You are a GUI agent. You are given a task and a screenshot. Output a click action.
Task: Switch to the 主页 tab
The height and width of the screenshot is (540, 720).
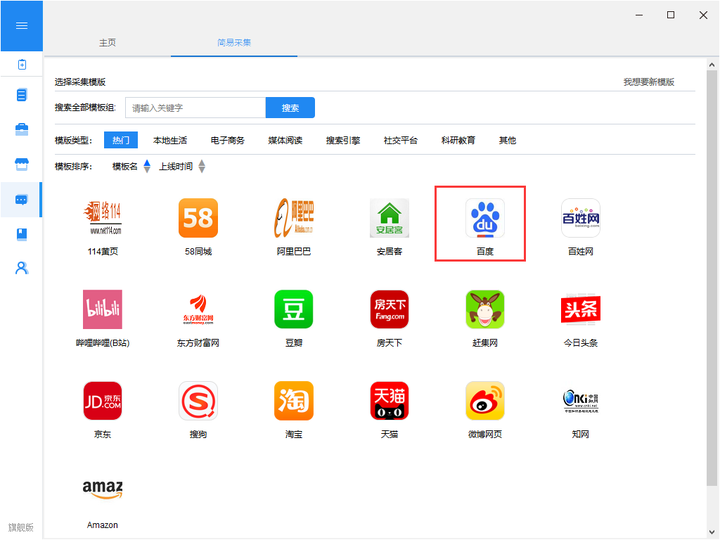click(x=107, y=43)
